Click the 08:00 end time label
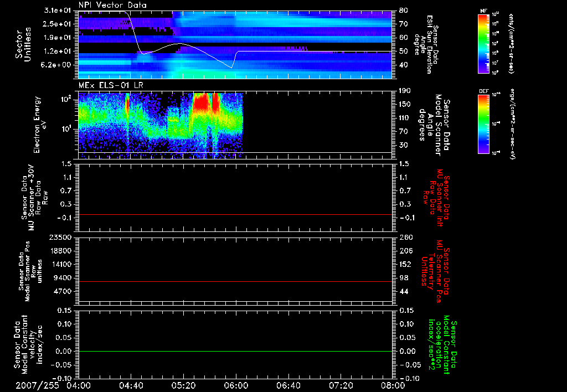Image resolution: width=567 pixels, height=392 pixels. (x=393, y=385)
